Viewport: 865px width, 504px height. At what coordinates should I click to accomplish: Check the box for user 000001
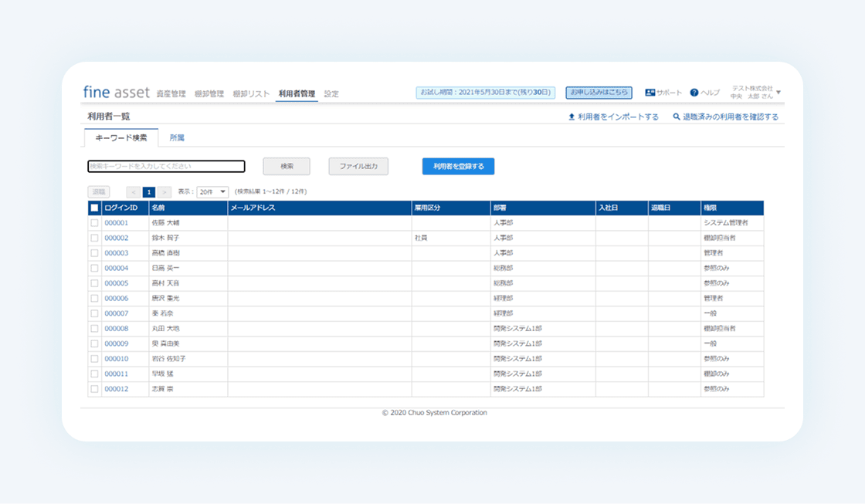coord(94,223)
